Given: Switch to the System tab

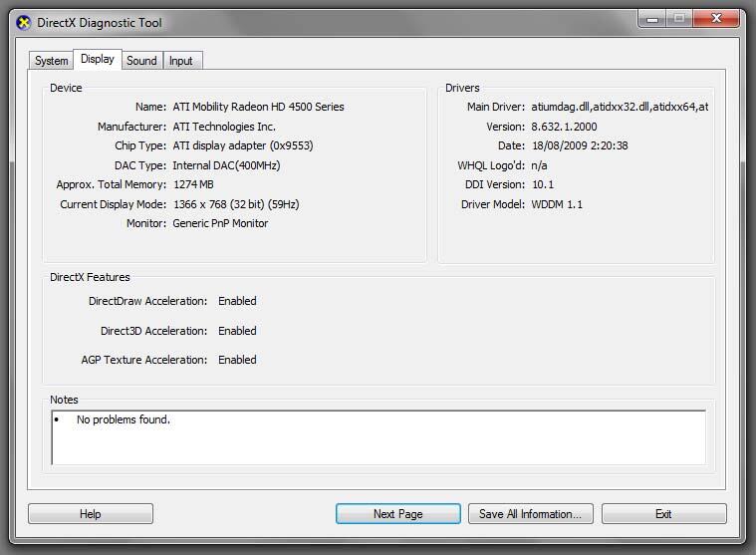Looking at the screenshot, I should [x=51, y=61].
